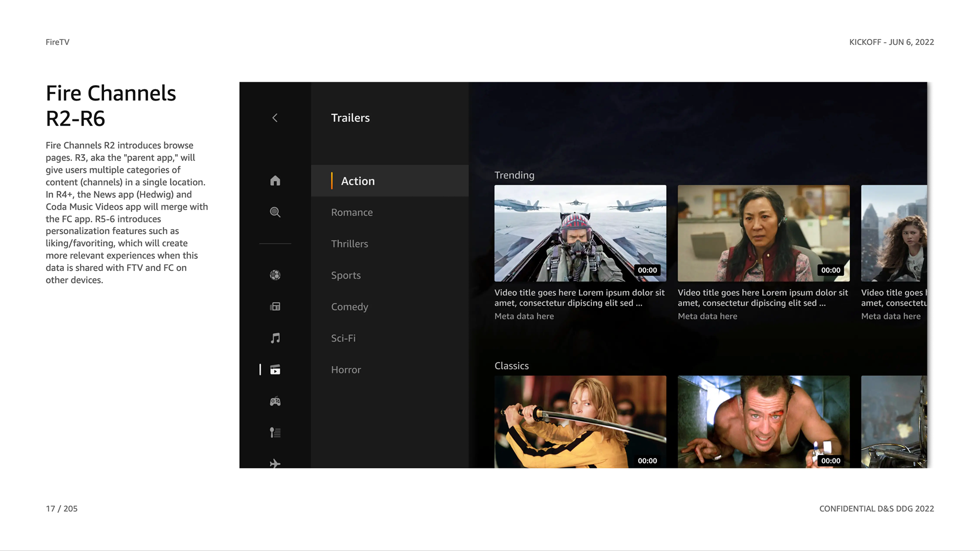
Task: Click the 'CONFIDENTIAL D&S DDG 2022' footer text
Action: coord(876,509)
